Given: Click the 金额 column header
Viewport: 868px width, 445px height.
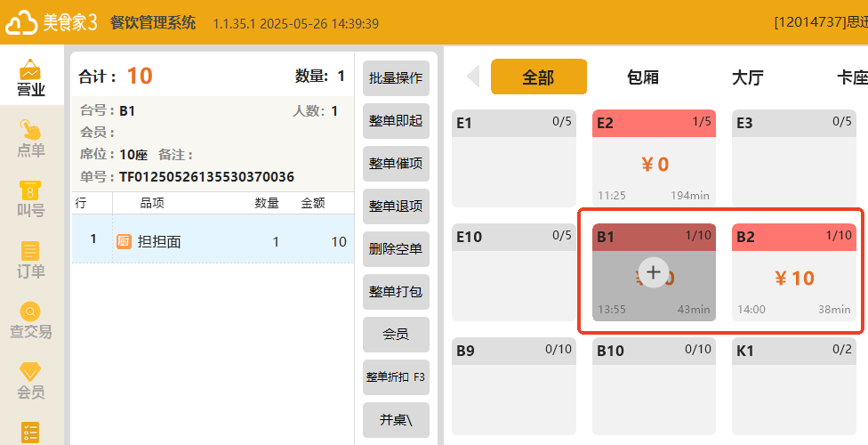Looking at the screenshot, I should (x=313, y=204).
